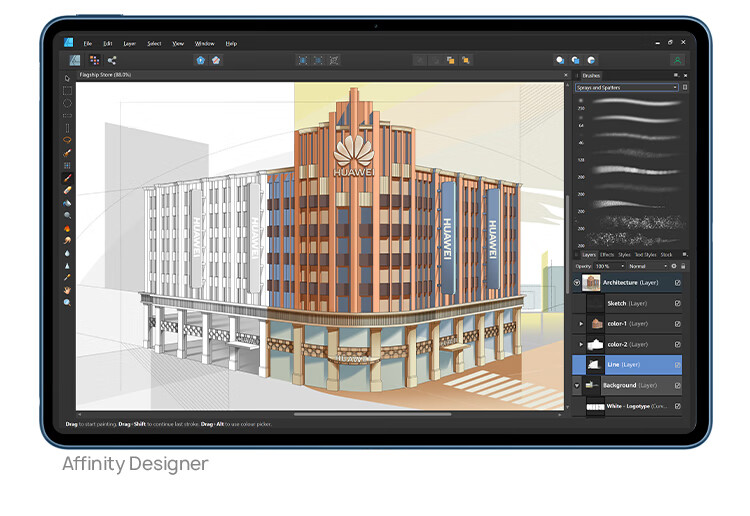The image size is (750, 516).
Task: Open the Layer menu
Action: (x=130, y=44)
